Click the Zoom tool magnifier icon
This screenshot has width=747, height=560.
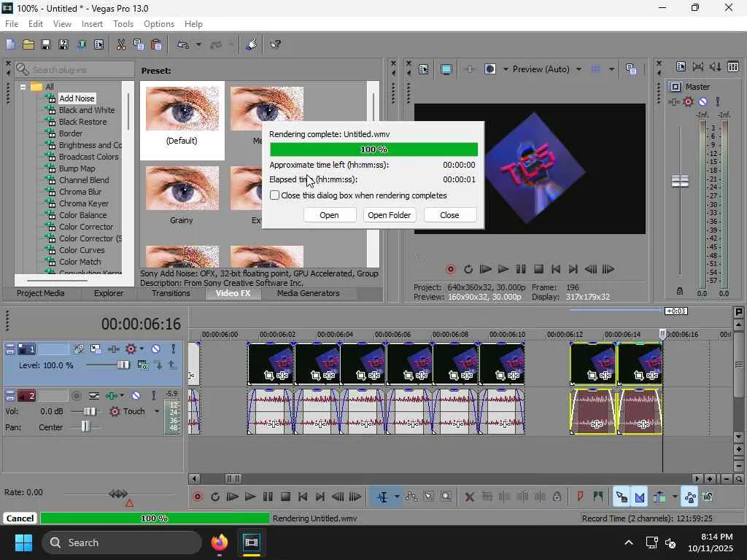(446, 497)
